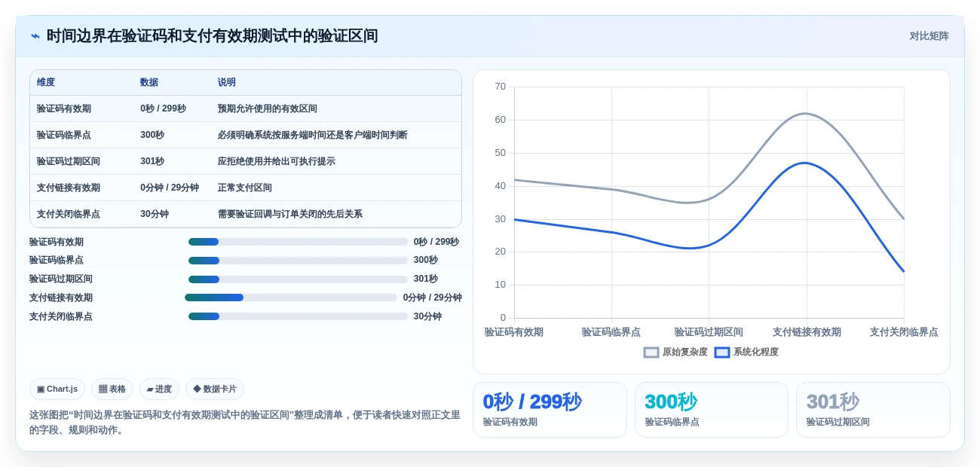This screenshot has height=467, width=980.
Task: Click the 300秒 table cell
Action: pos(152,135)
